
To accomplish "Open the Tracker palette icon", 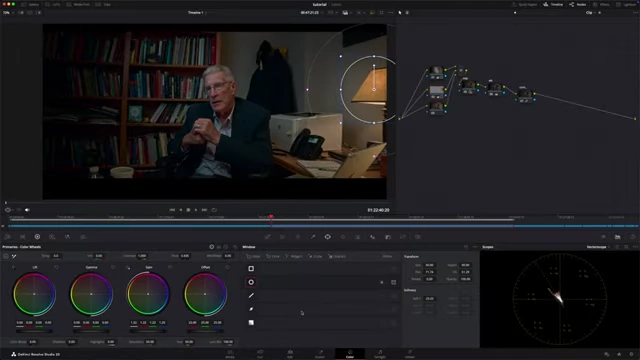I will pos(343,237).
